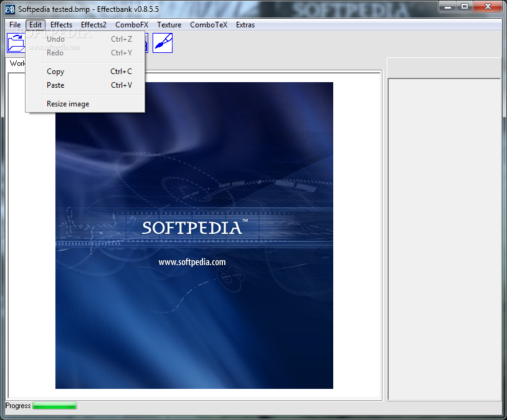This screenshot has height=420, width=507.
Task: Click the paintbrush toolbar icon
Action: coord(163,43)
